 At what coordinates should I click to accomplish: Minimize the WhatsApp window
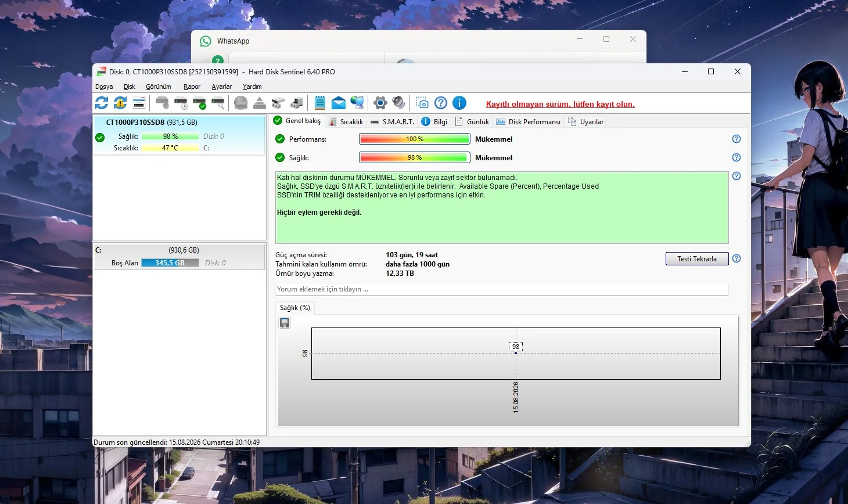coord(580,39)
